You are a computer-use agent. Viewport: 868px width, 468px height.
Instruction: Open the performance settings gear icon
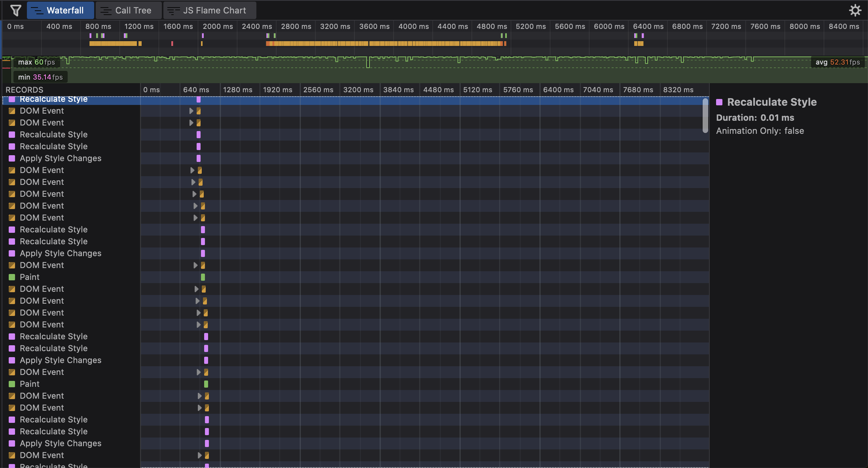855,10
